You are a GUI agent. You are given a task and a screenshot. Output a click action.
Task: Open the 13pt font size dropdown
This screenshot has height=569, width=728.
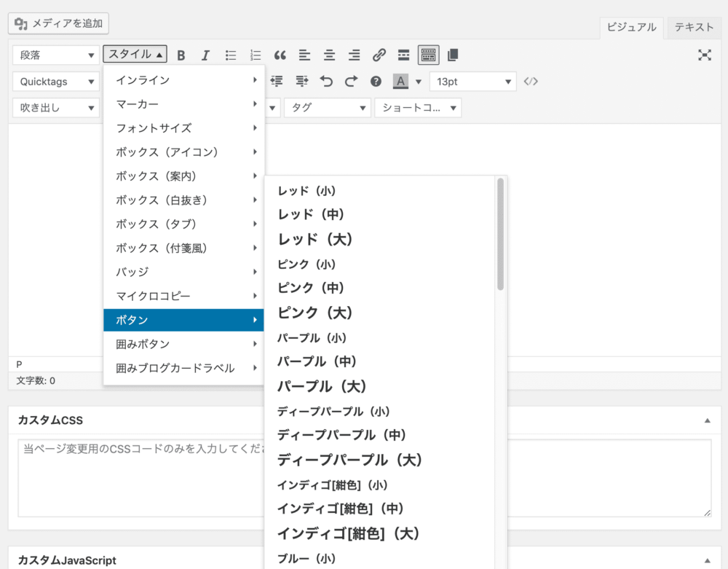pos(473,81)
